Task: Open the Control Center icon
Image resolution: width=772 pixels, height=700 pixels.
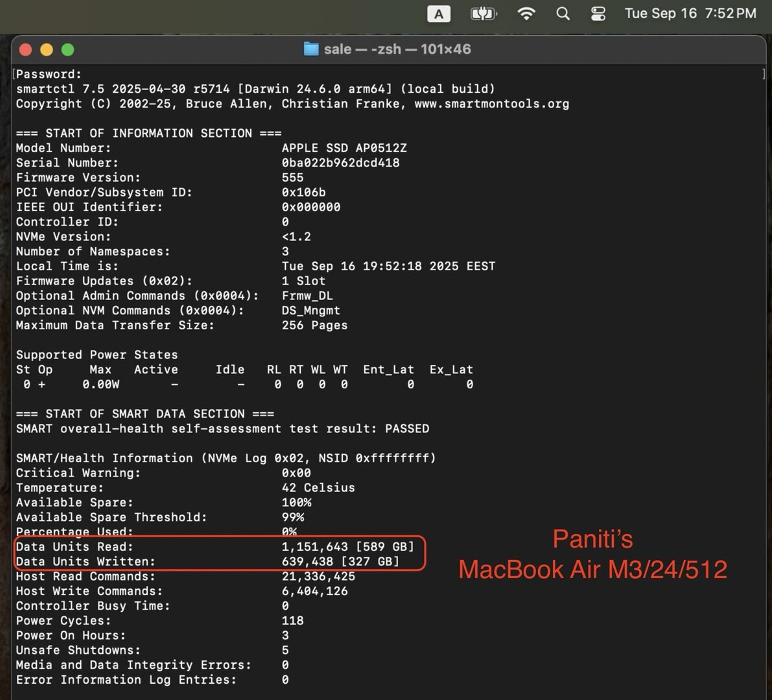Action: pyautogui.click(x=598, y=14)
